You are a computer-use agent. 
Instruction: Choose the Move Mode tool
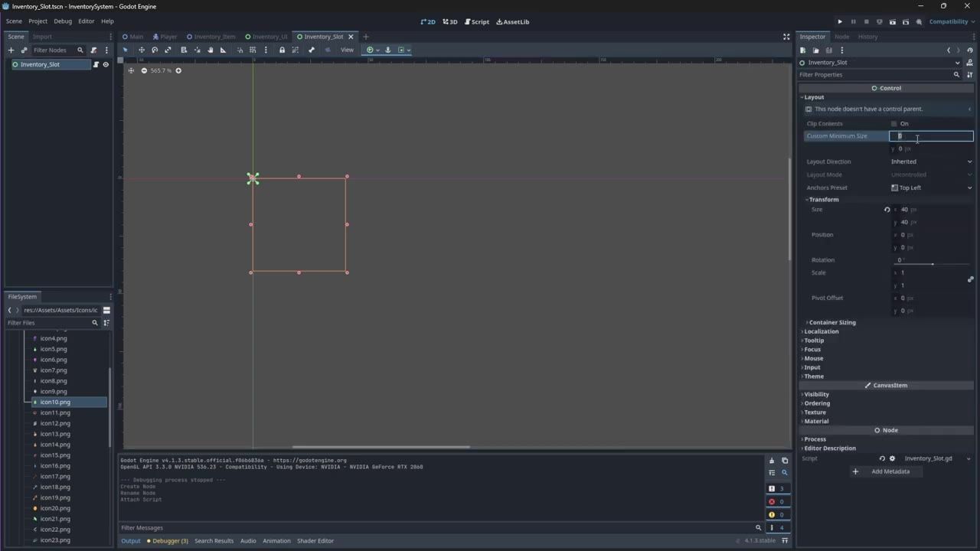pyautogui.click(x=142, y=50)
